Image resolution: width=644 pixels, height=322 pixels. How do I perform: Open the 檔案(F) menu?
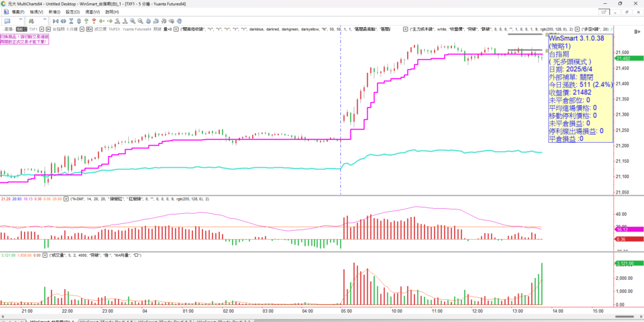18,12
